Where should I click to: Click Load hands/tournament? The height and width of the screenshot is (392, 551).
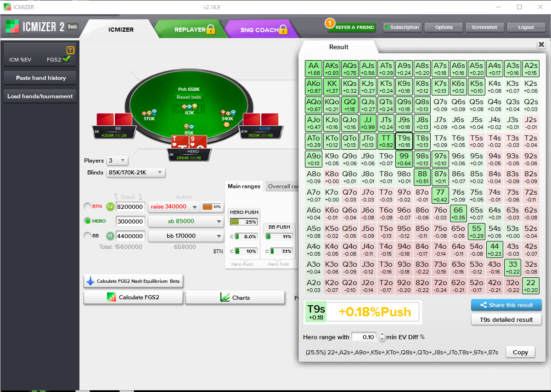[40, 96]
